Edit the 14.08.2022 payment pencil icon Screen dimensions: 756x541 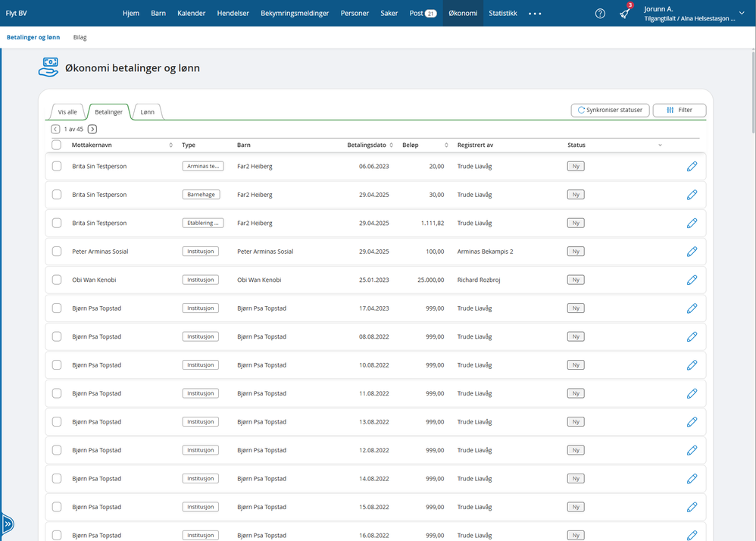pyautogui.click(x=692, y=479)
